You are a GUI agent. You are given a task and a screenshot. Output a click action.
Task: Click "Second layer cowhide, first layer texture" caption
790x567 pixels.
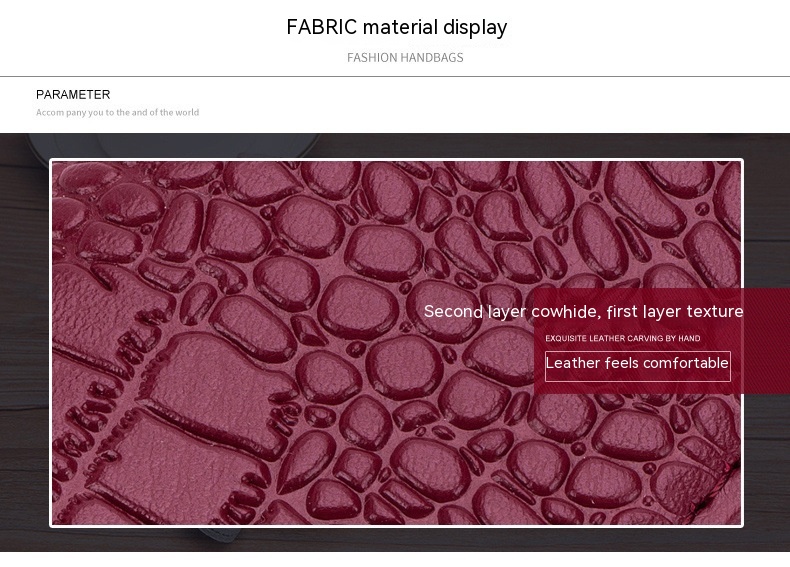(583, 312)
